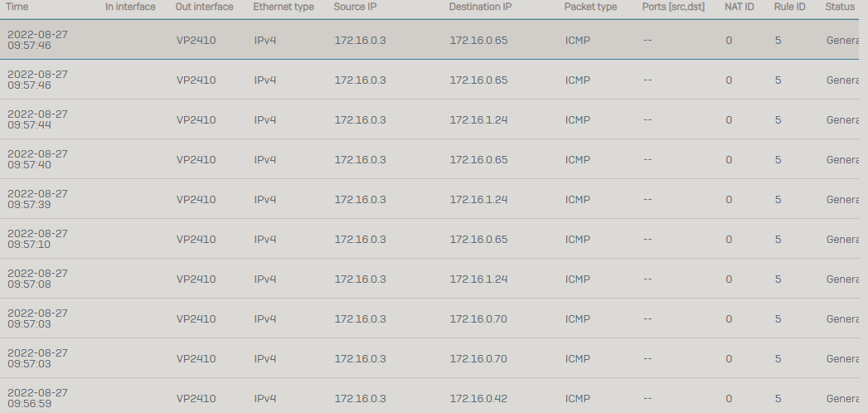868x413 pixels.
Task: Click the Out interface column header
Action: [204, 7]
